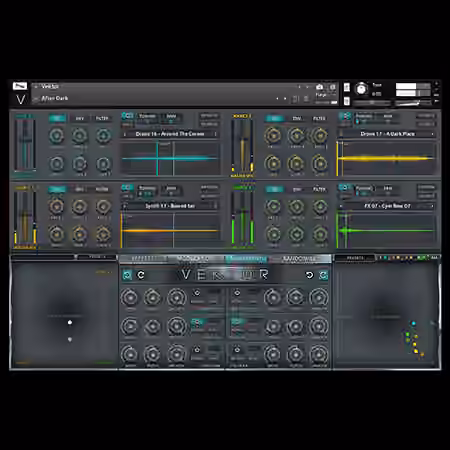Image resolution: width=450 pixels, height=450 pixels.
Task: Toggle bottom-left power button in effects grid
Action: pyautogui.click(x=197, y=350)
